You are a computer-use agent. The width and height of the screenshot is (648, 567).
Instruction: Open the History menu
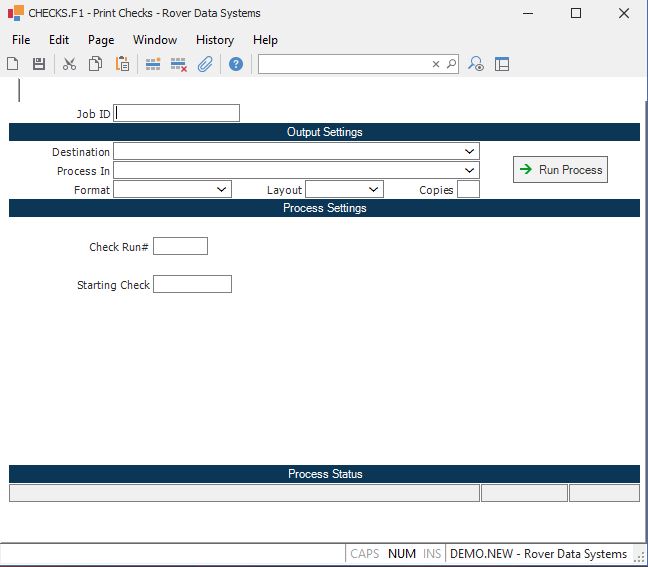click(214, 40)
